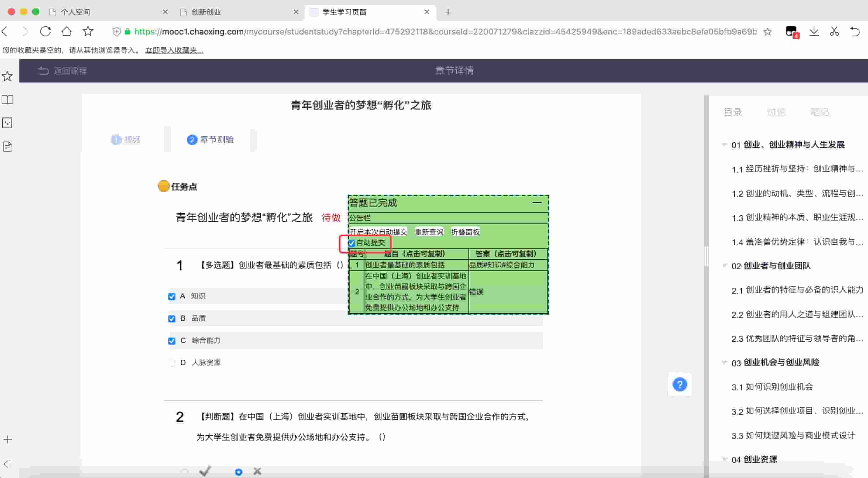Check option D 人脉资源
868x478 pixels.
point(172,363)
